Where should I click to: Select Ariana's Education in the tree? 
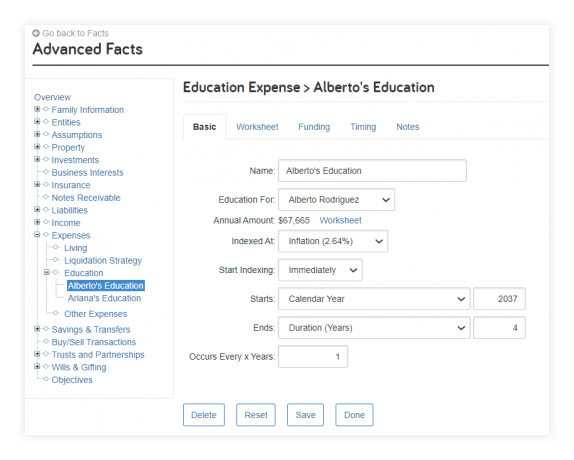(104, 298)
